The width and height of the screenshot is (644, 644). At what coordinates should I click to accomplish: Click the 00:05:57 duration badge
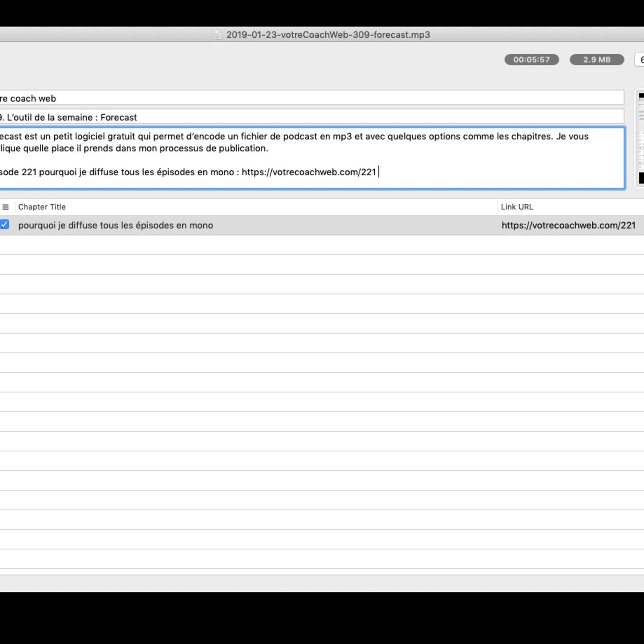531,60
